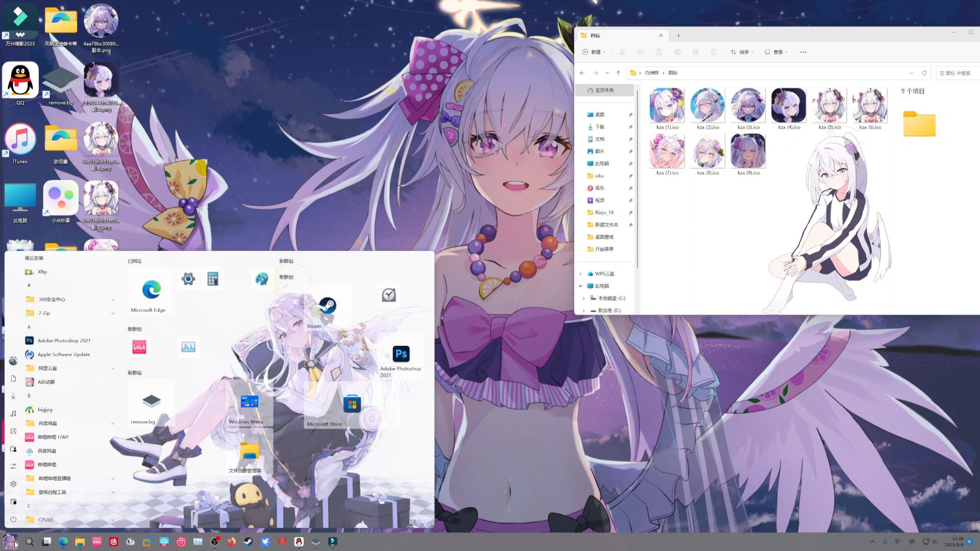
Task: Open Steam tile in start menu
Action: (x=327, y=307)
